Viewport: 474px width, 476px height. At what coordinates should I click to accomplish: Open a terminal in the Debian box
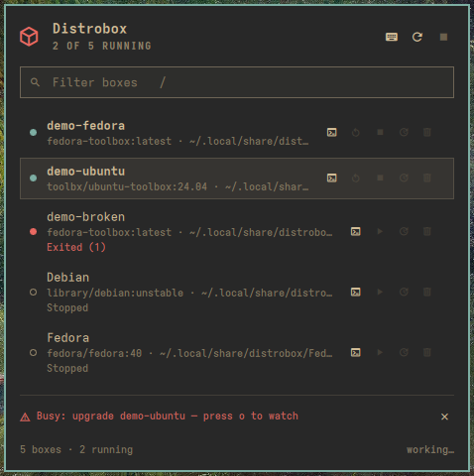coord(356,292)
